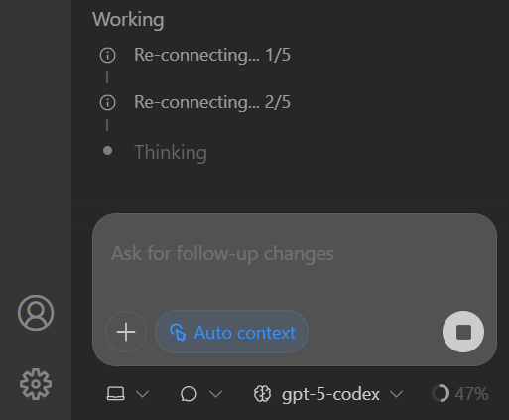Open the Manage settings gear
Image resolution: width=509 pixels, height=420 pixels.
pyautogui.click(x=36, y=384)
